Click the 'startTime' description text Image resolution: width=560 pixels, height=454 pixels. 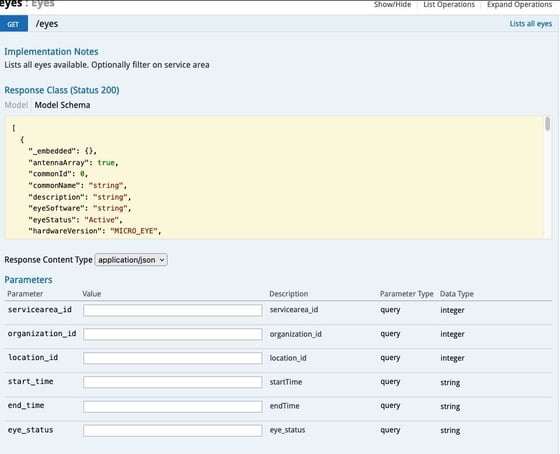[286, 382]
